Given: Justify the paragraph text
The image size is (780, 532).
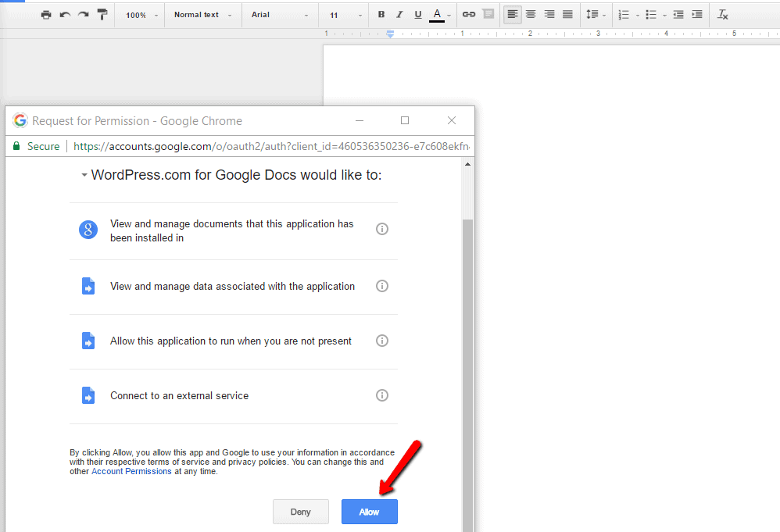Looking at the screenshot, I should [x=567, y=14].
